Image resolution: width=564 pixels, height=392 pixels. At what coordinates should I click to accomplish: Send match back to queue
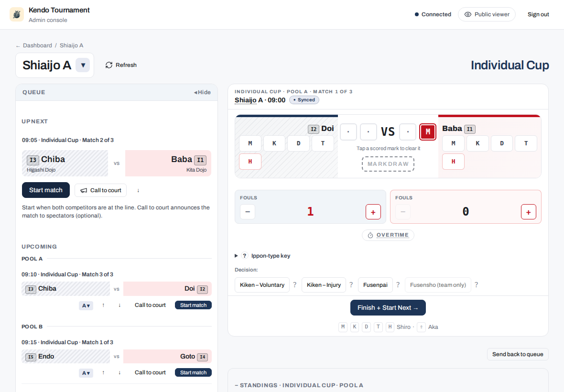tap(518, 354)
